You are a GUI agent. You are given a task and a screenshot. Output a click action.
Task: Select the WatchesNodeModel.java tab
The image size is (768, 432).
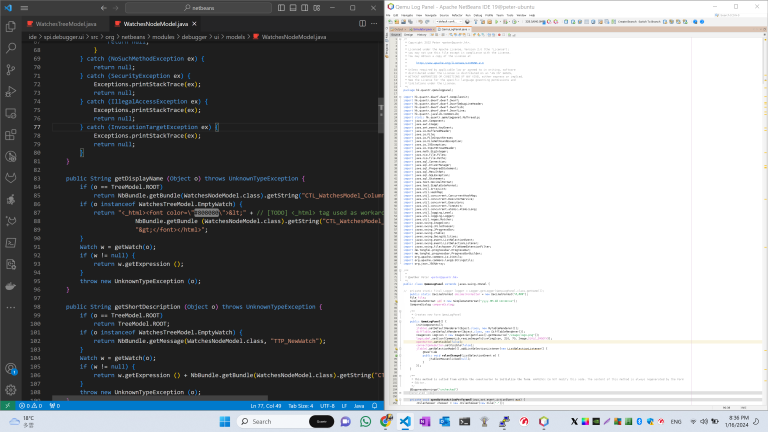[x=155, y=24]
